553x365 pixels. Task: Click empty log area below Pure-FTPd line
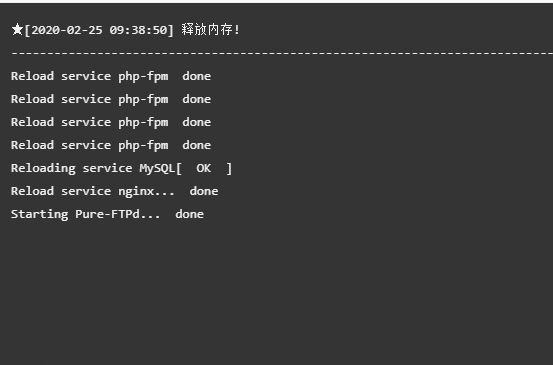(276, 289)
